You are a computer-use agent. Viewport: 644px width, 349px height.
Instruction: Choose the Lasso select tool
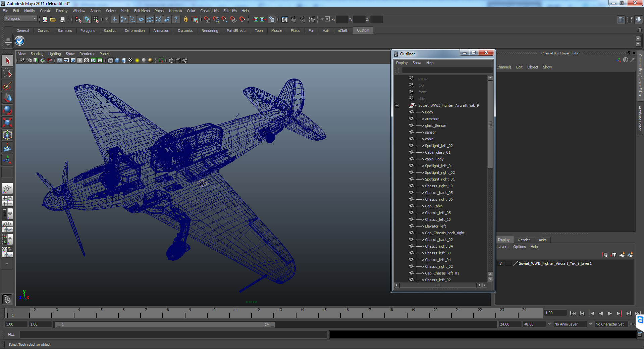coord(7,73)
